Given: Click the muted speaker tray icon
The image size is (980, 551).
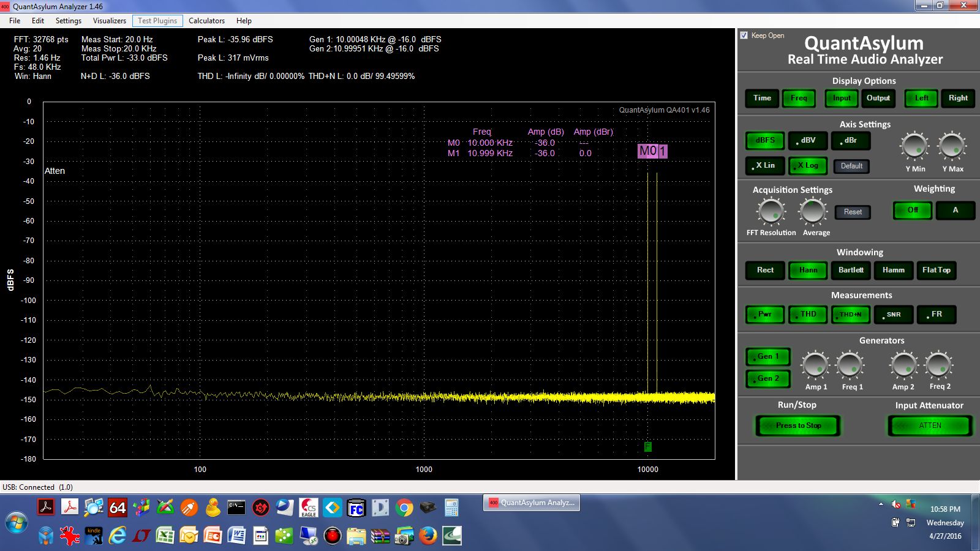Looking at the screenshot, I should (895, 504).
